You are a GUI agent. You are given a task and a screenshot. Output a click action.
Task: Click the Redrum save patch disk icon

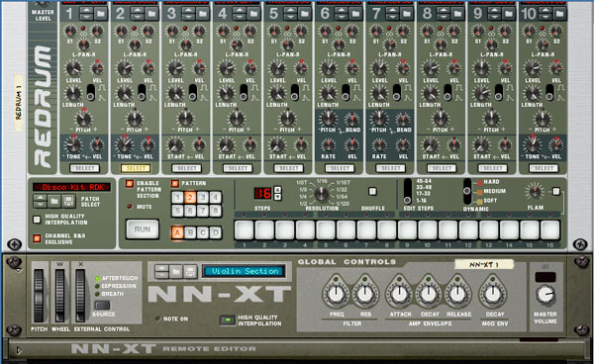[x=68, y=201]
